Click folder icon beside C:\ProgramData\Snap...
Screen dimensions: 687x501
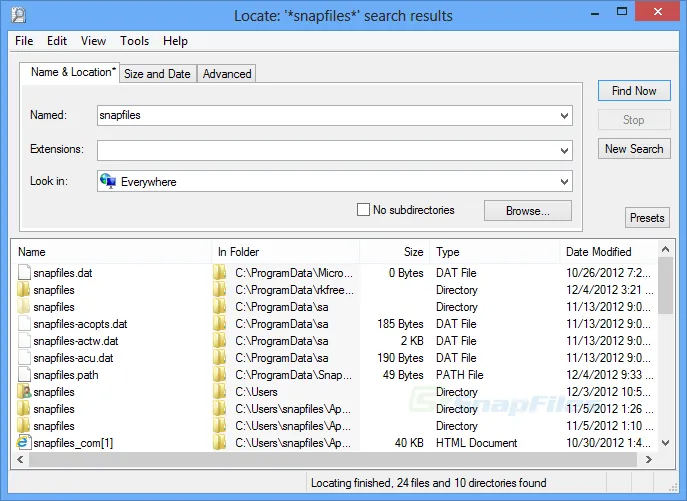(220, 375)
